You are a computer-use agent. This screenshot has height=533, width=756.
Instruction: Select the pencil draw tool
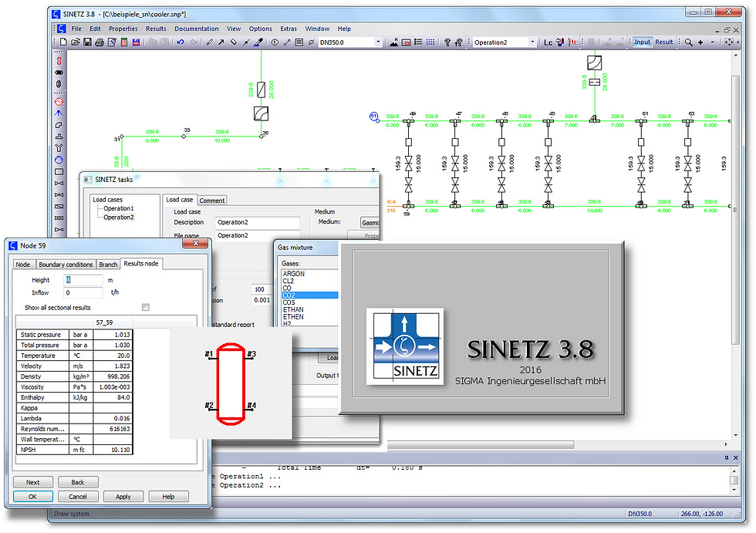[x=209, y=42]
